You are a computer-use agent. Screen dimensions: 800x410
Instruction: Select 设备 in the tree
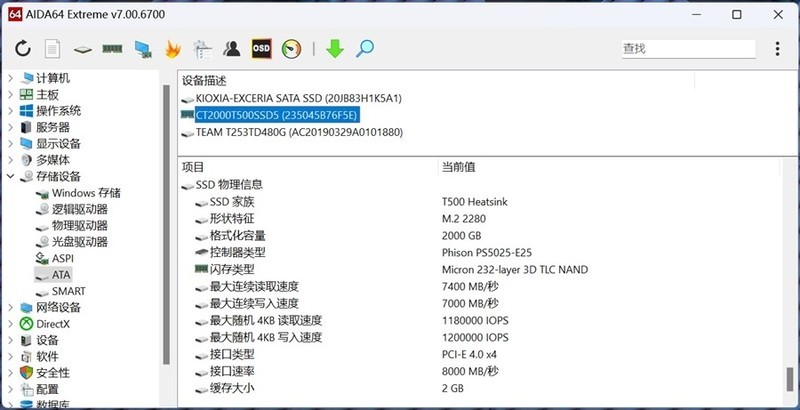(x=47, y=340)
